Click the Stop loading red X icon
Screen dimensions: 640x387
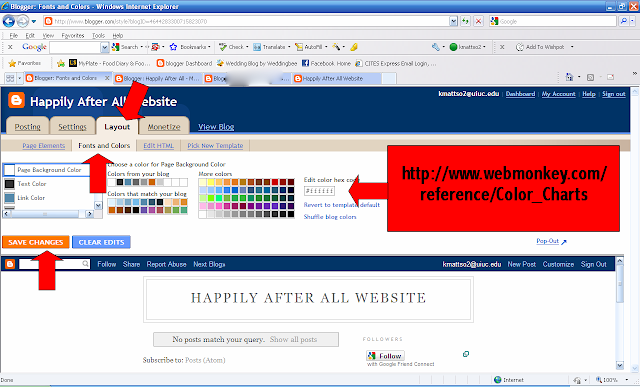pos(478,21)
